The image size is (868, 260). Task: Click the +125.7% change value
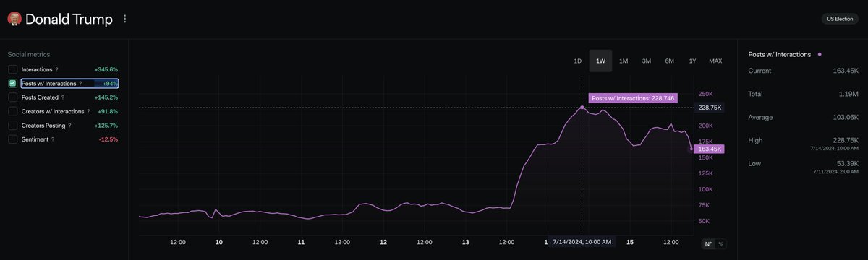click(x=106, y=126)
